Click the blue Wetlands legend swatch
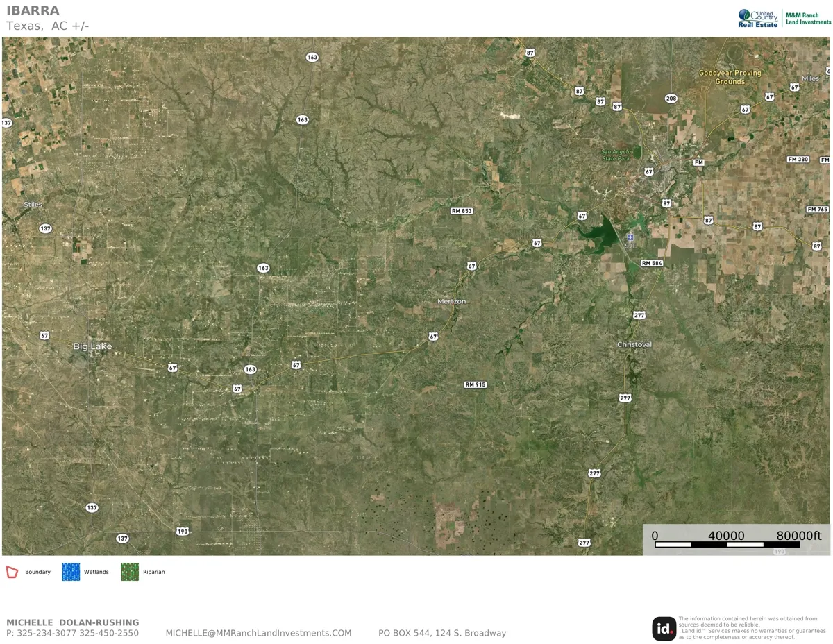 click(71, 572)
